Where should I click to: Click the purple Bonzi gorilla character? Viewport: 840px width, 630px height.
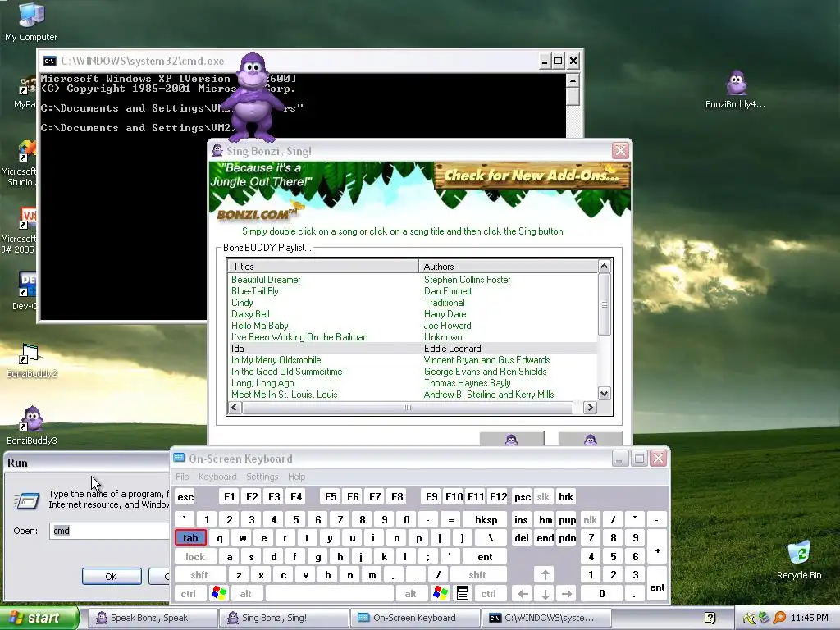pos(253,97)
